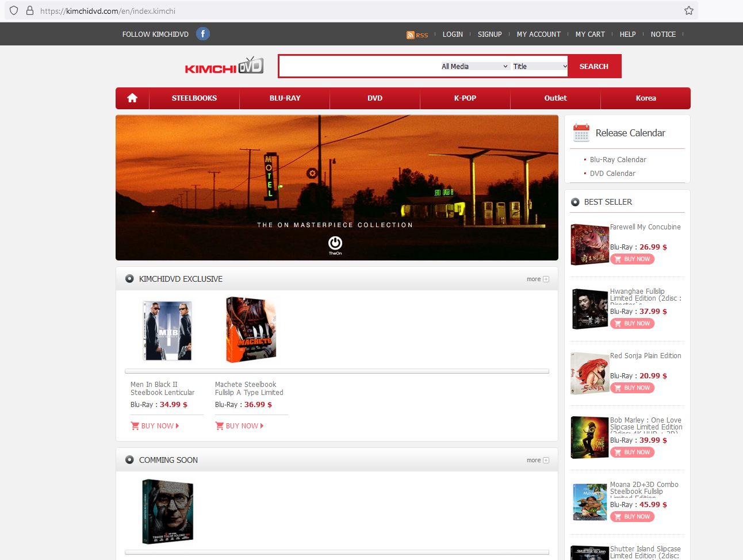Open the Blu-Ray Calendar link
Image resolution: width=743 pixels, height=560 pixels.
(618, 160)
